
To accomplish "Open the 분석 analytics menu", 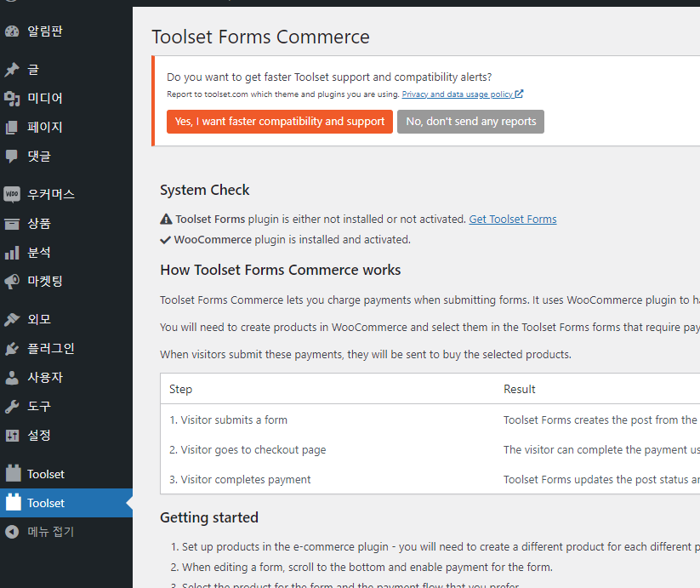I will (x=66, y=253).
